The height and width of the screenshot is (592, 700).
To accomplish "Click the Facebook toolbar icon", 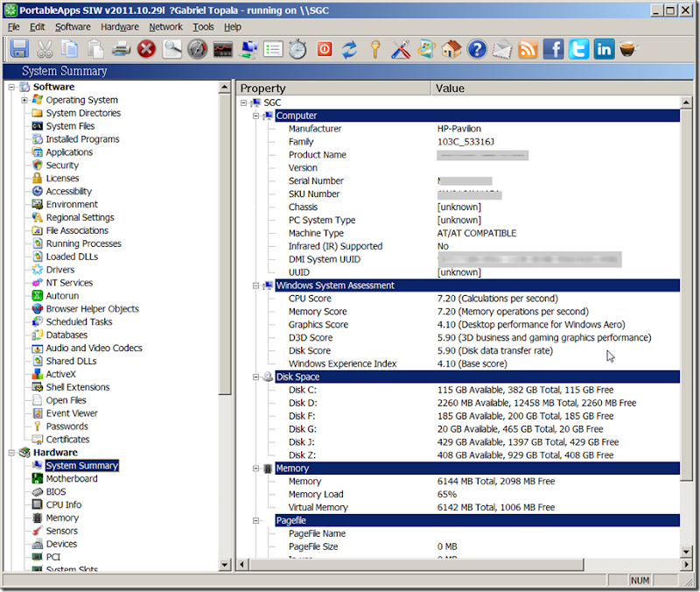I will [x=553, y=49].
